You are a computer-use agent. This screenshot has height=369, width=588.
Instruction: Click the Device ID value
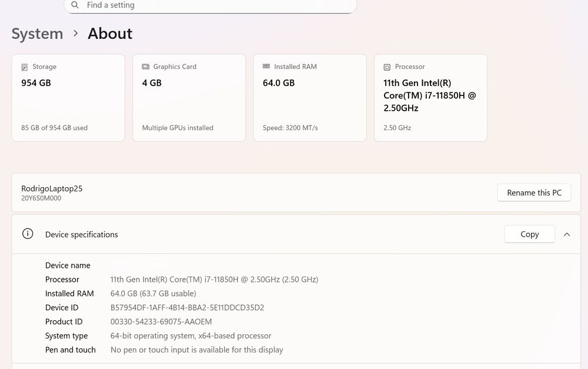point(187,308)
